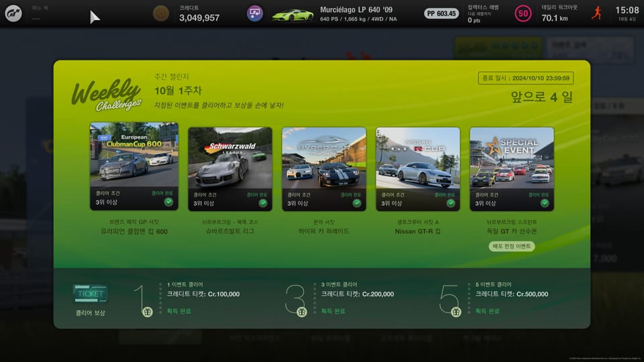Click the 클리어 보상 label
Image resolution: width=644 pixels, height=362 pixels.
(x=91, y=313)
